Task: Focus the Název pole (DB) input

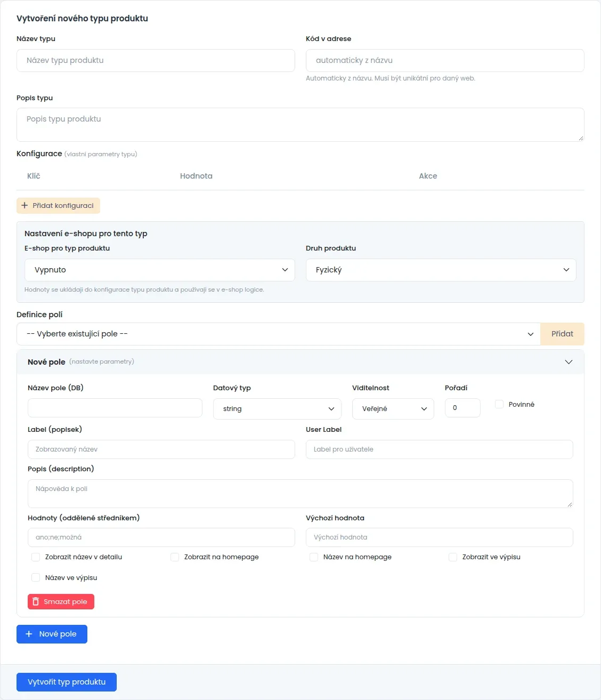Action: click(115, 408)
